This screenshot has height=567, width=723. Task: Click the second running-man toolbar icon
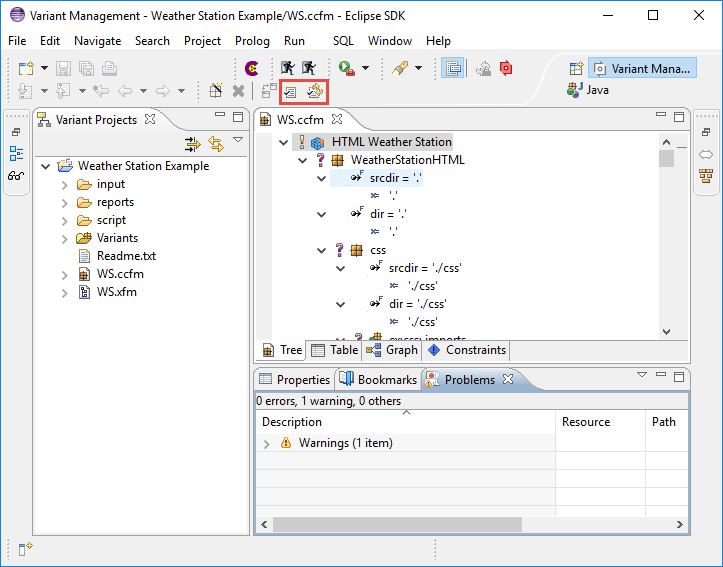tap(309, 68)
